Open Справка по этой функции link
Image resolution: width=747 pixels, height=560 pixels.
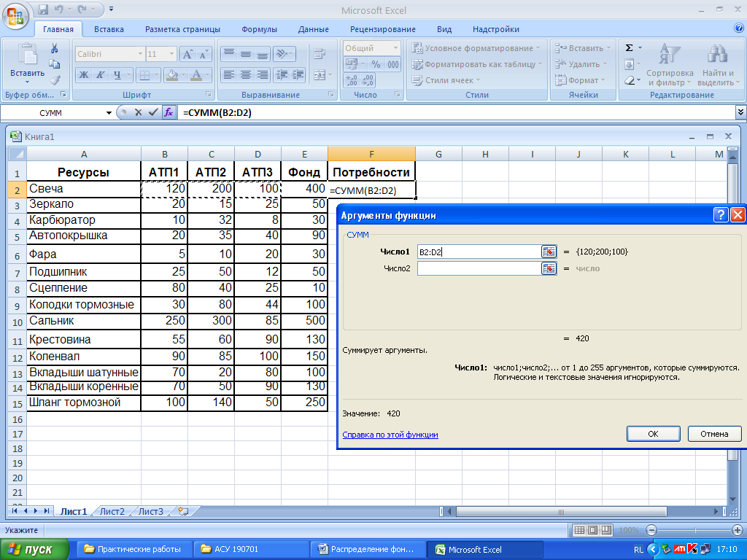(390, 435)
